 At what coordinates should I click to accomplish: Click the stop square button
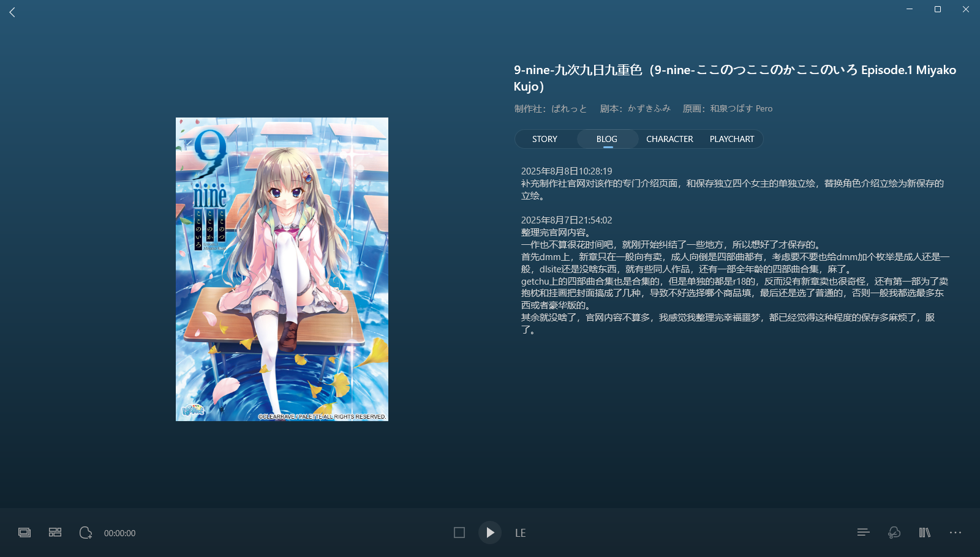[459, 533]
